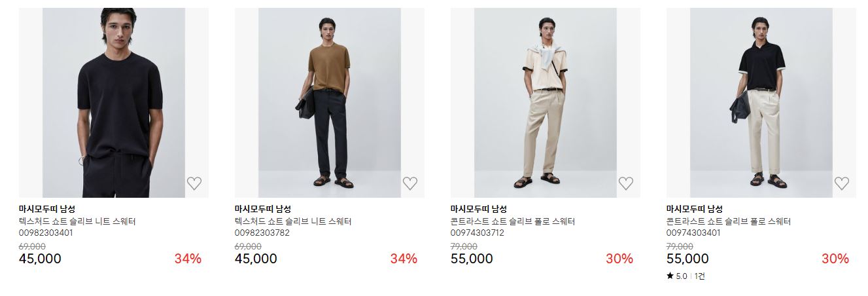View the beige contrast polo product photo

click(546, 103)
